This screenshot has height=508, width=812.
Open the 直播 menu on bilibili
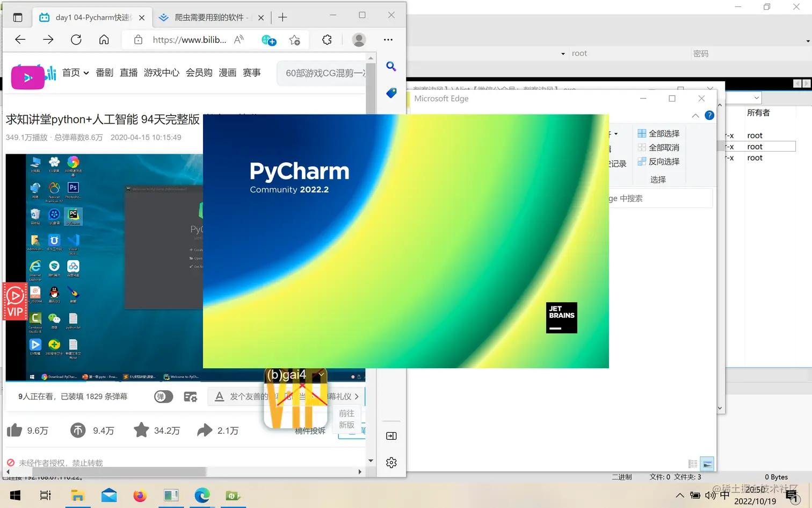[129, 73]
